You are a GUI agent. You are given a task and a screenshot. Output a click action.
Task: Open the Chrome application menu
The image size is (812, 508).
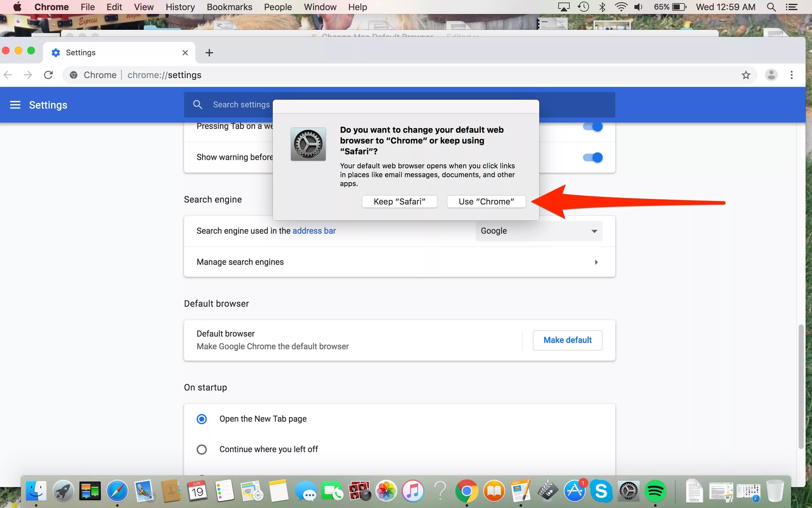(51, 7)
